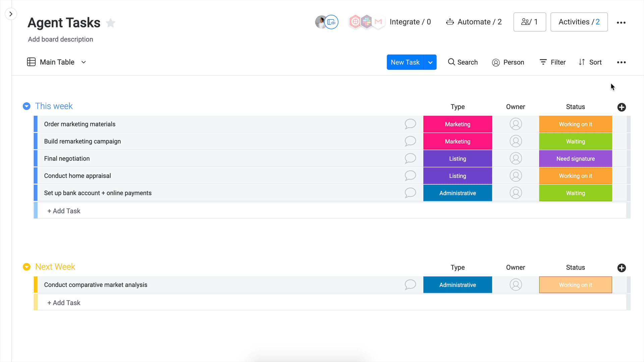Click the This week group title
The image size is (644, 362).
coord(54,106)
